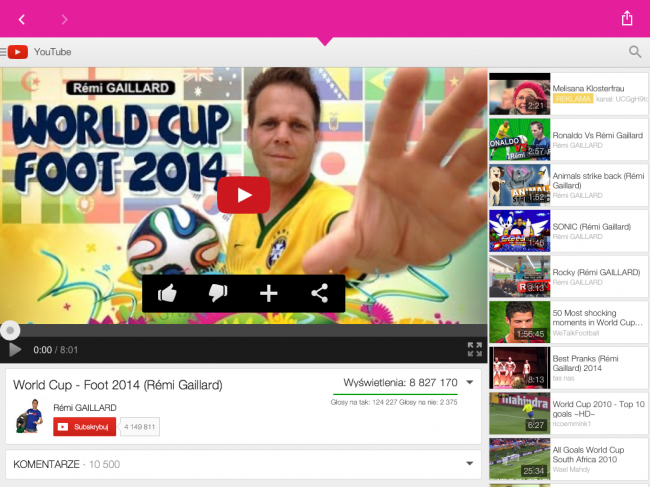
Task: Open SONIC (Rémi Gaillard) video
Action: tap(569, 231)
